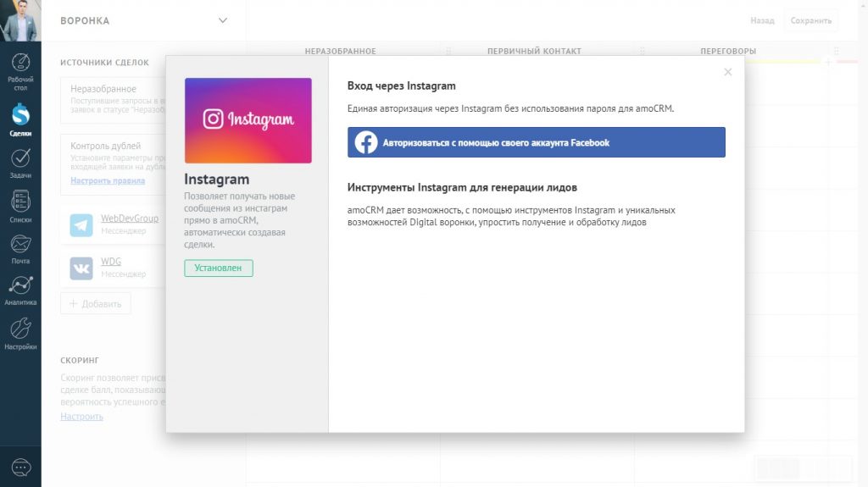Click the Instagram logo banner

click(248, 120)
